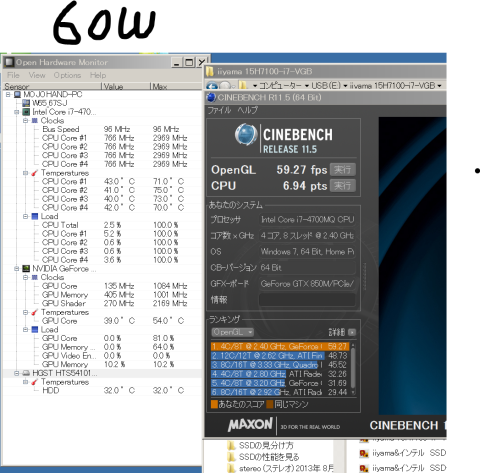The image size is (480, 473).
Task: Collapse the CPU Temperatures node
Action: pos(25,173)
